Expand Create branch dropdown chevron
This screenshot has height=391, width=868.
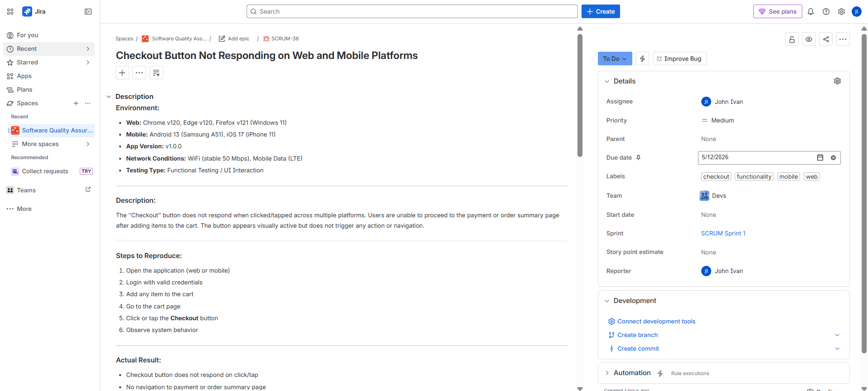(837, 335)
